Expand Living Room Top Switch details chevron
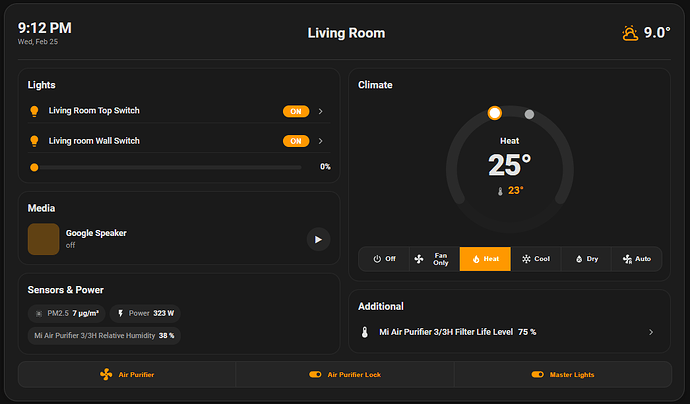This screenshot has height=404, width=690. (x=321, y=111)
